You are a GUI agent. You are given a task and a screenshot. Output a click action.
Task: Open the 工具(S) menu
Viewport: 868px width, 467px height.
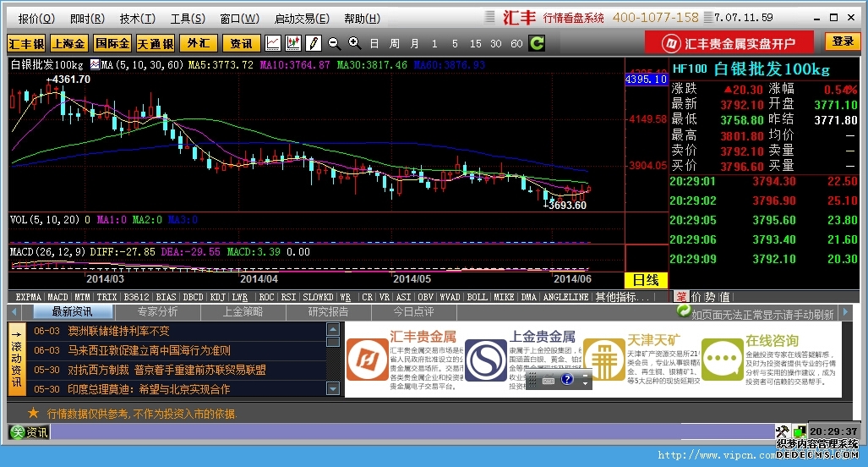[x=188, y=19]
